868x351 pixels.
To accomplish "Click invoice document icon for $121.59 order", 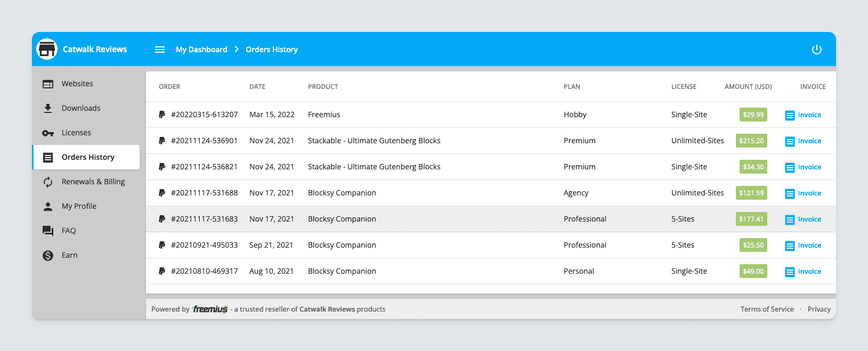I will tap(790, 194).
